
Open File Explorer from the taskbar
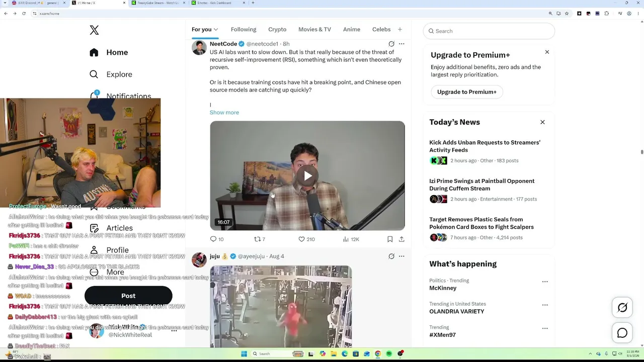(334, 353)
